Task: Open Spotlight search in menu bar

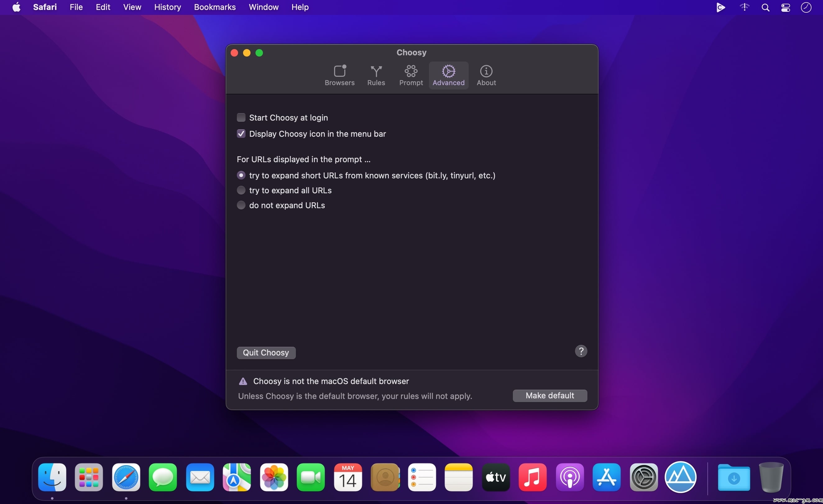Action: pos(765,7)
